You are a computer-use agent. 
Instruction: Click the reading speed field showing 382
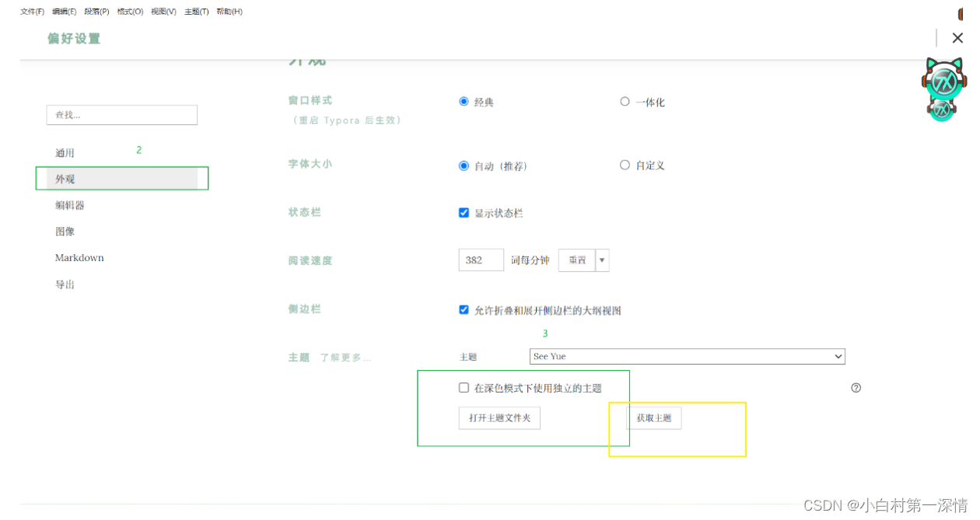tap(481, 260)
